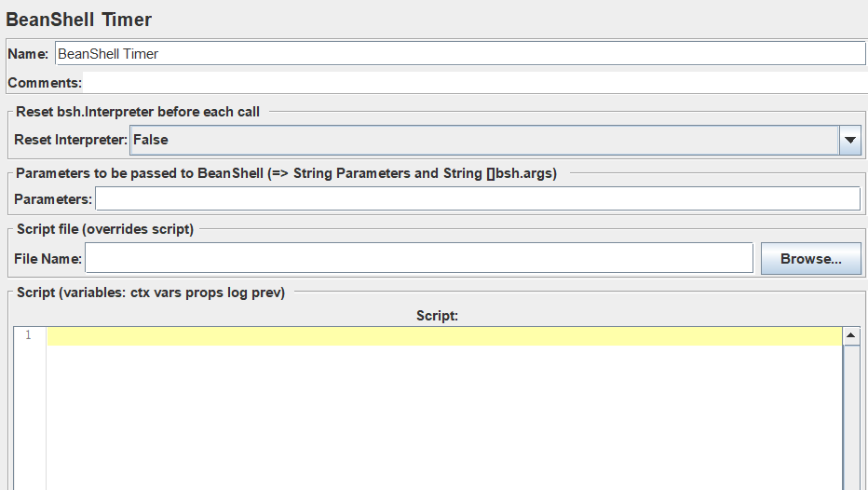The width and height of the screenshot is (868, 490).
Task: Focus the Name field containing BeanShell Timer
Action: click(460, 54)
